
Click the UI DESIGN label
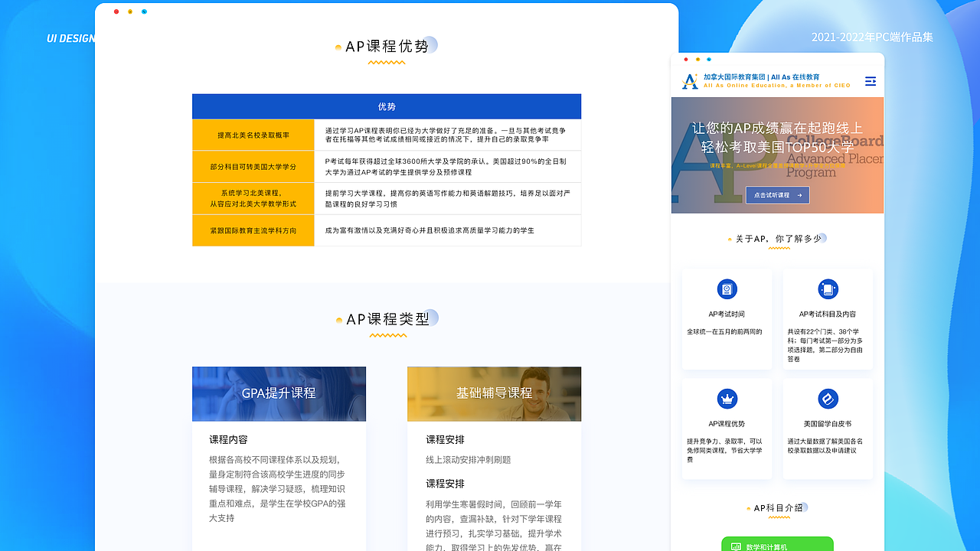[71, 38]
